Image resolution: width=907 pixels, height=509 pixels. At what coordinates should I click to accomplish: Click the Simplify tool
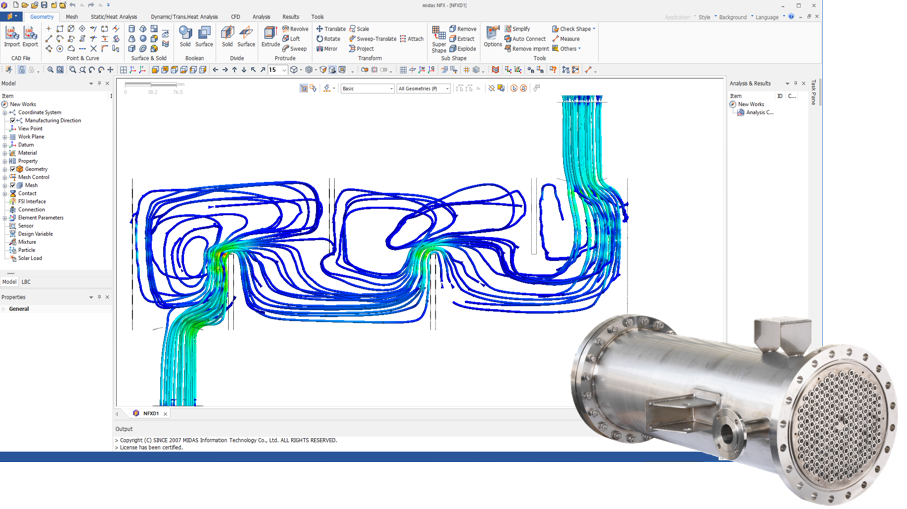517,29
